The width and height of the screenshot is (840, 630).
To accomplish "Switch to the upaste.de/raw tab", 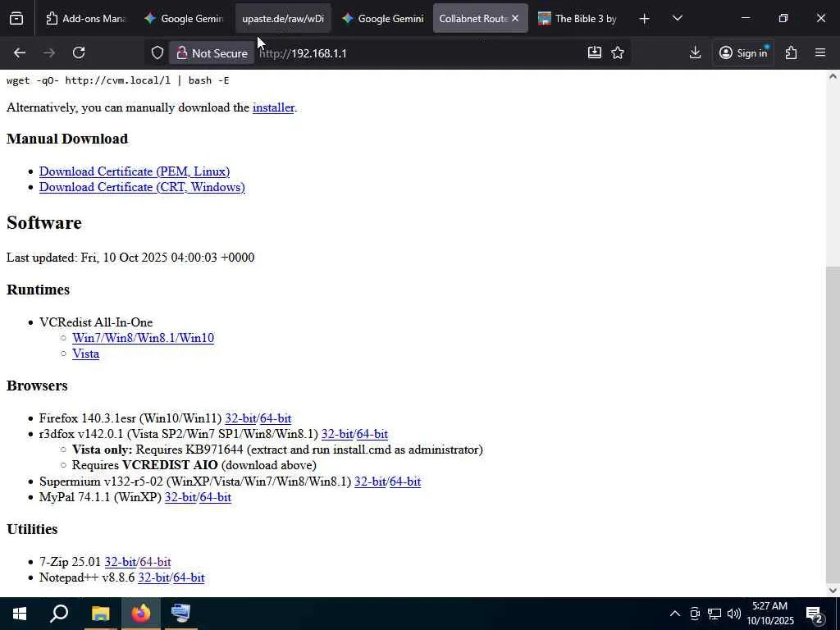I will tap(283, 18).
